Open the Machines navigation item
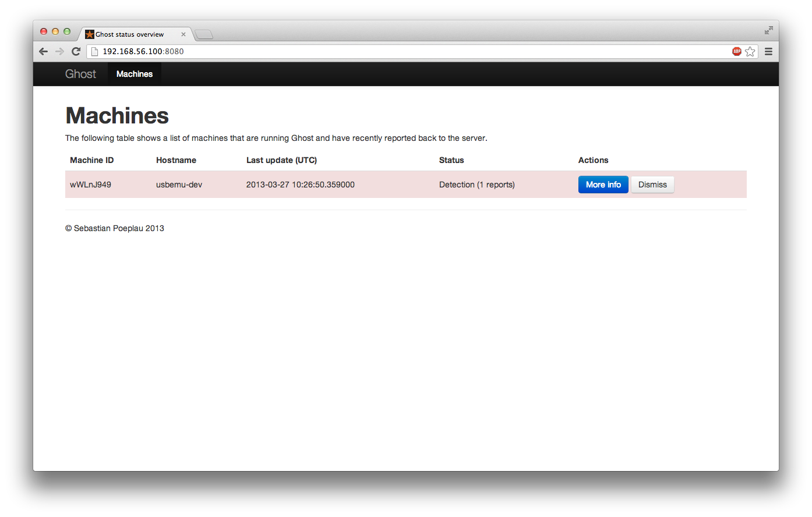Viewport: 812px width, 517px height. 135,74
